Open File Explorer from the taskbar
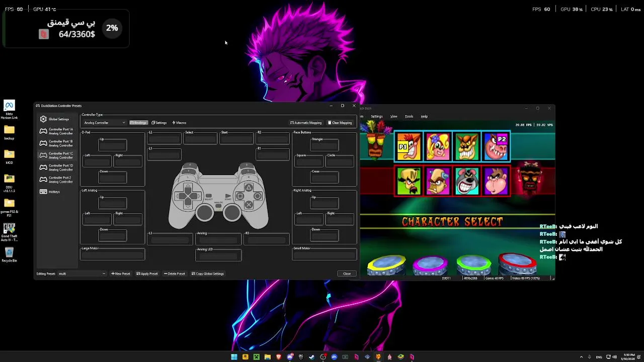The height and width of the screenshot is (362, 644). pyautogui.click(x=268, y=357)
